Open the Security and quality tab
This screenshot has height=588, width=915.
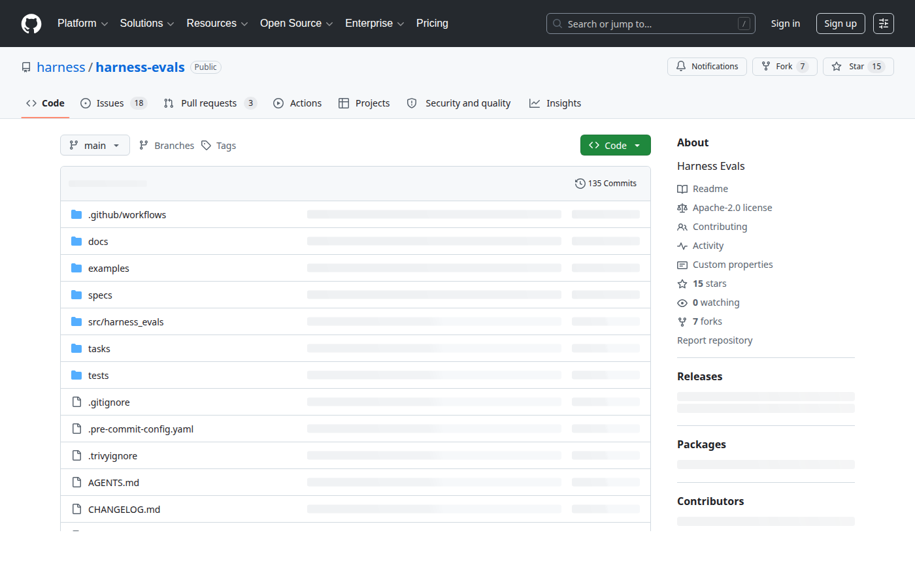click(459, 103)
